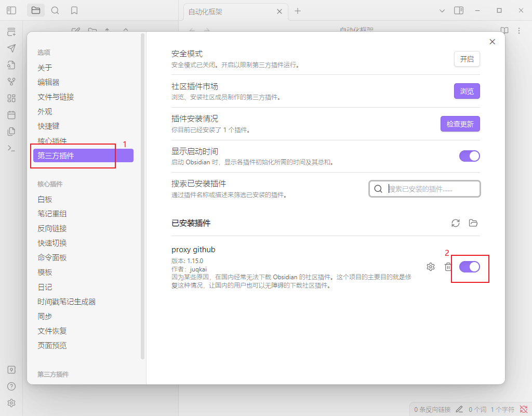Click 浏览 to browse community plugins
Image resolution: width=532 pixels, height=416 pixels.
467,91
